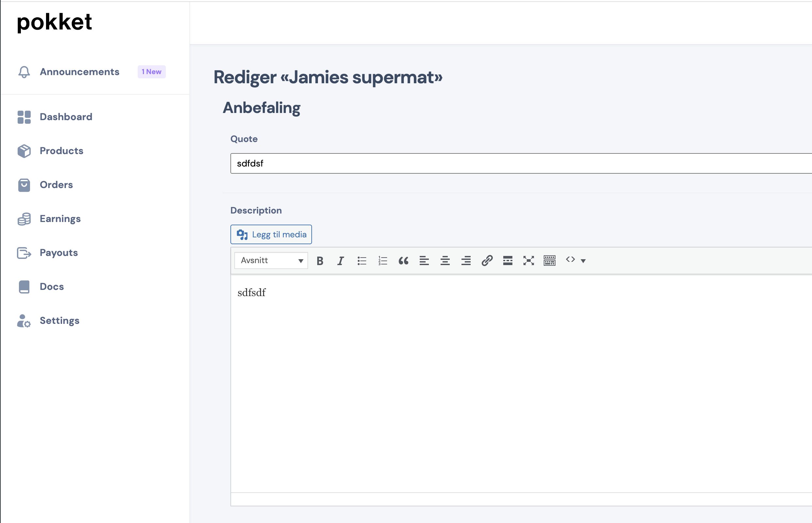Screen dimensions: 812x523
Task: Open the Products page
Action: [61, 151]
